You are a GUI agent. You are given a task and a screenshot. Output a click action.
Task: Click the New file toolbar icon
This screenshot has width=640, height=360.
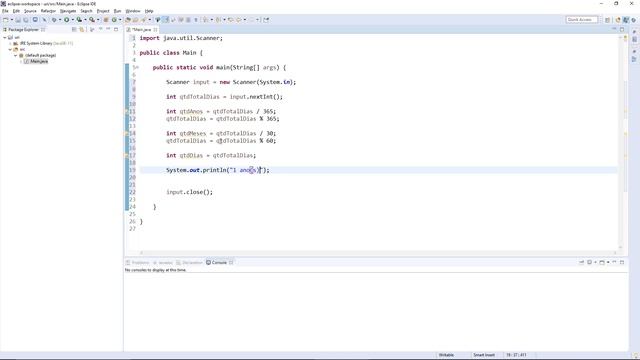tap(6, 20)
